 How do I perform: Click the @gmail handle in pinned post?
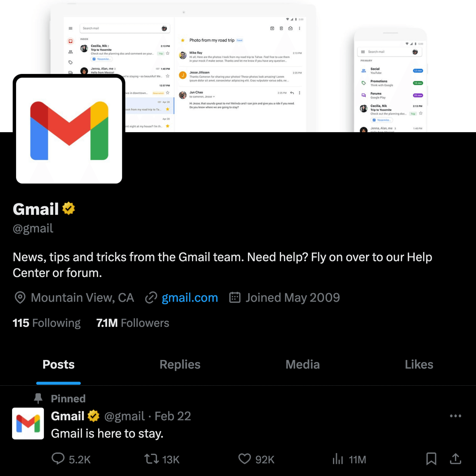click(124, 416)
